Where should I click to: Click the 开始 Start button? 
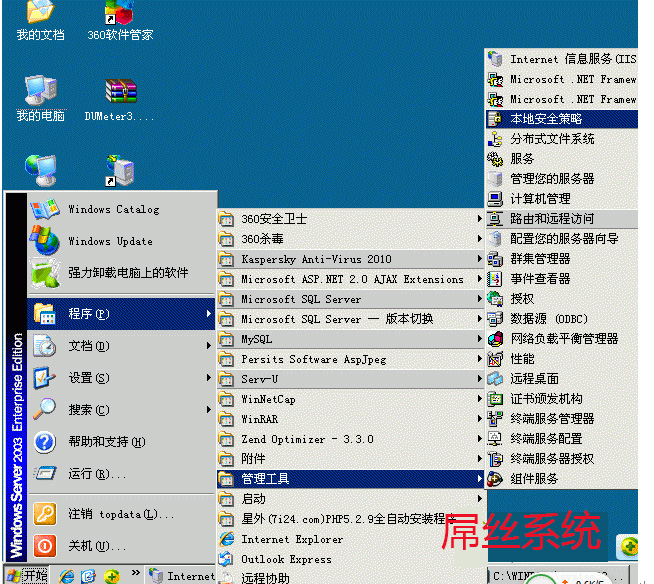tap(27, 575)
